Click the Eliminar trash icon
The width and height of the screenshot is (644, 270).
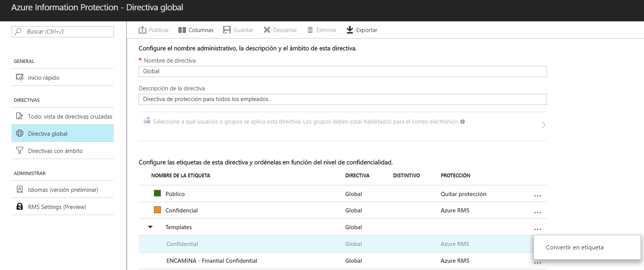coord(310,30)
